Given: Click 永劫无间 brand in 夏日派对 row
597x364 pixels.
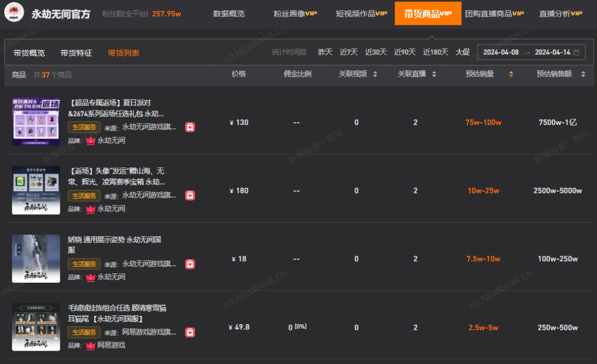Looking at the screenshot, I should [111, 141].
